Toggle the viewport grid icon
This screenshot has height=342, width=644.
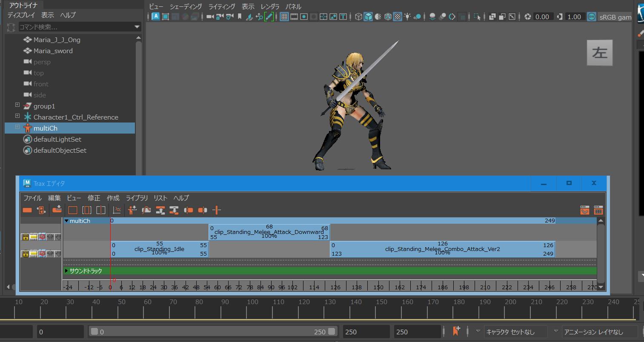click(284, 17)
